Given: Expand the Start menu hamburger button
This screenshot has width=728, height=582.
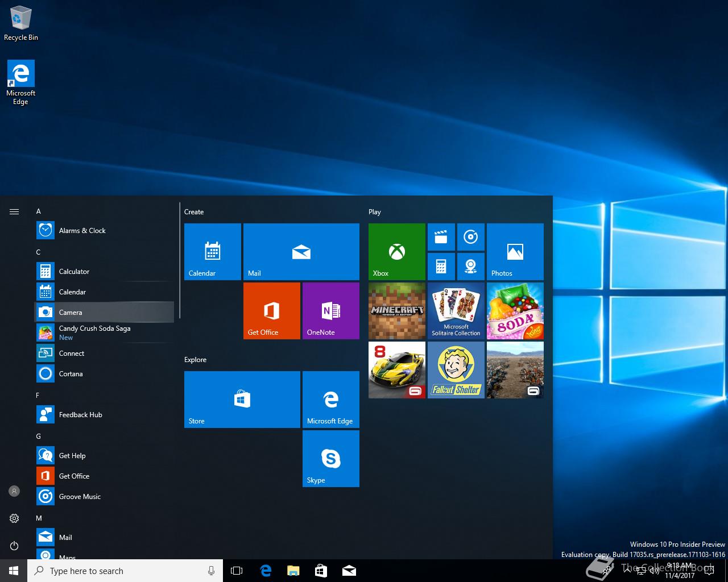Looking at the screenshot, I should pyautogui.click(x=14, y=211).
